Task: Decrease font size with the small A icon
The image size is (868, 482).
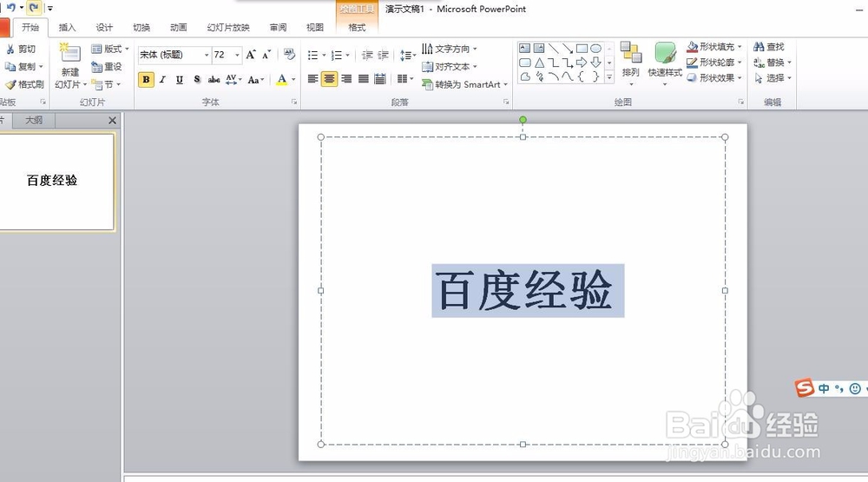Action: [266, 55]
